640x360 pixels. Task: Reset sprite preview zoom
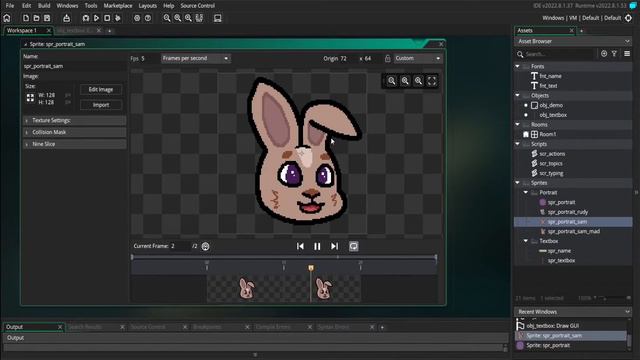(x=405, y=81)
